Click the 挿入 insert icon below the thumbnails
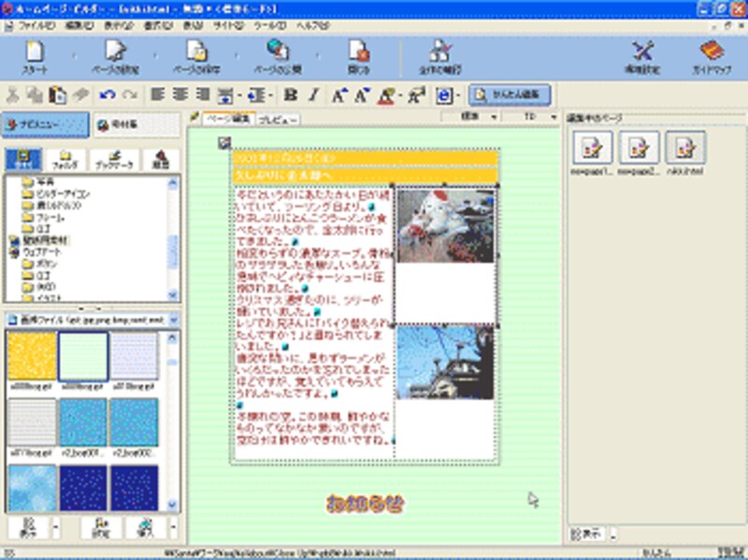Viewport: 748px width, 560px height. [145, 527]
